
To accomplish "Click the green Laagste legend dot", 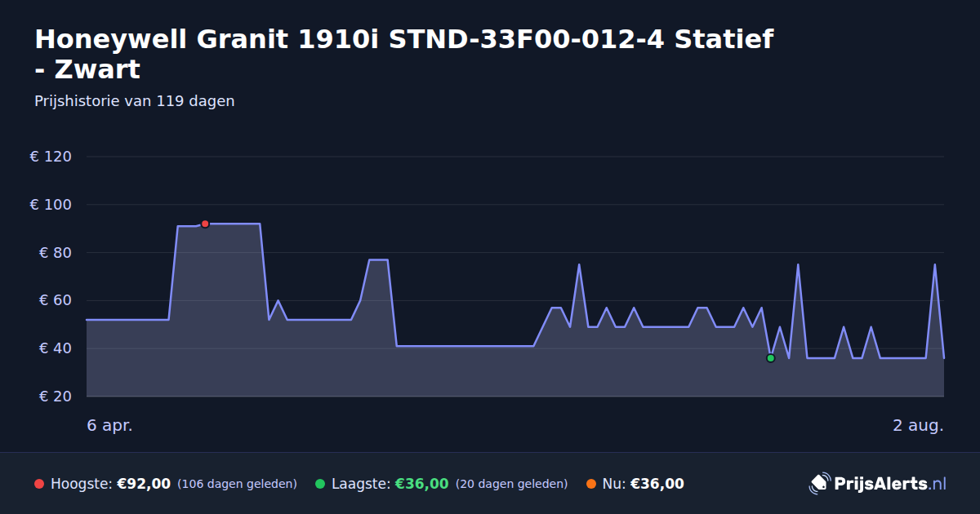I will click(320, 484).
